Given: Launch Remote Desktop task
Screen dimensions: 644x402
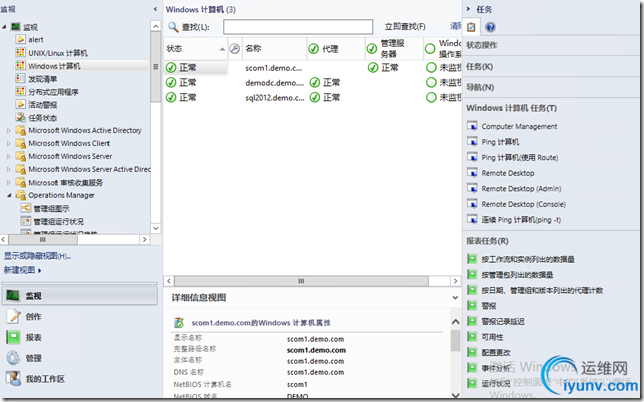Looking at the screenshot, I should 508,173.
